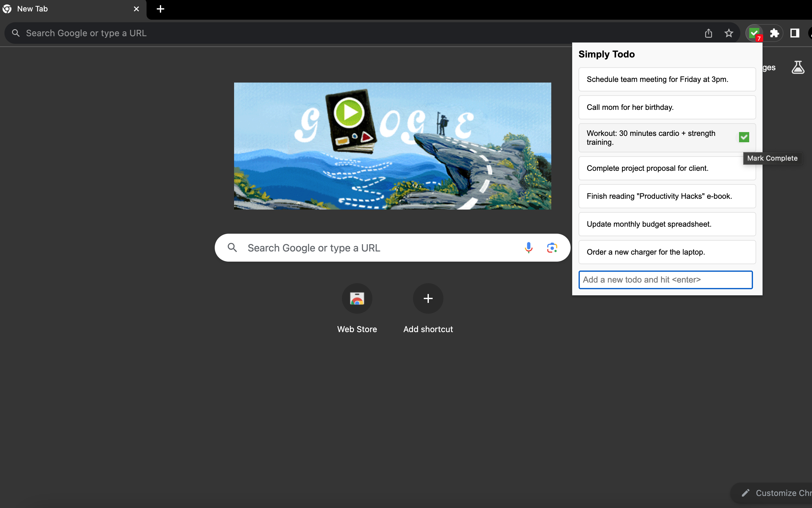Image resolution: width=812 pixels, height=508 pixels.
Task: Select 'Update monthly budget spreadsheet.' todo
Action: pos(667,224)
